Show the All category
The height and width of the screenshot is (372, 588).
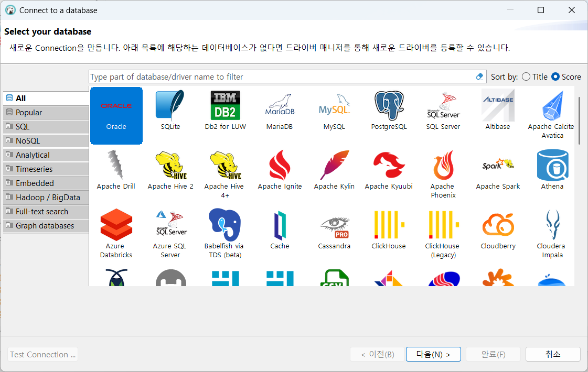[46, 98]
